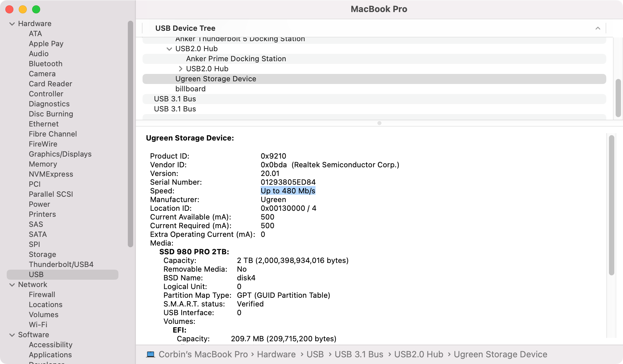
Task: Select Thunderbolt/USB4 in the sidebar
Action: point(61,265)
